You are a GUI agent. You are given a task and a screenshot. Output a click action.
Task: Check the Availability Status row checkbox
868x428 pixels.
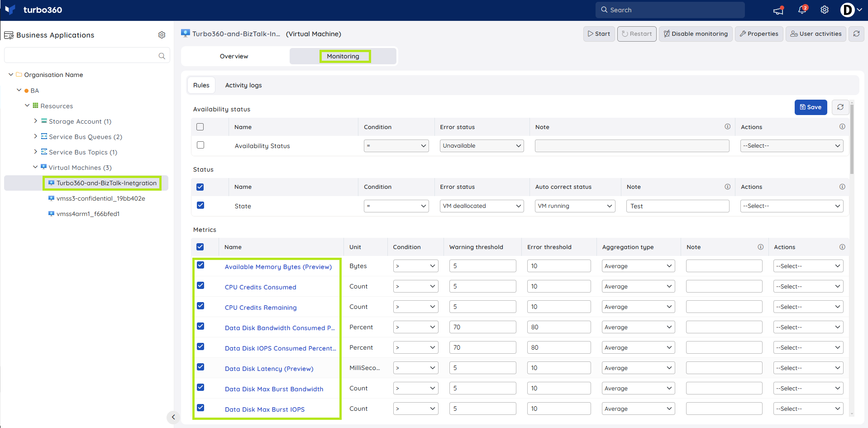(x=200, y=145)
